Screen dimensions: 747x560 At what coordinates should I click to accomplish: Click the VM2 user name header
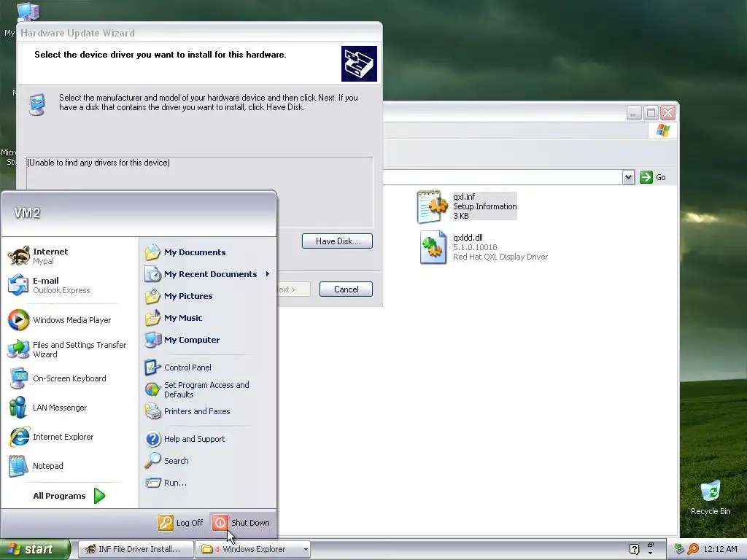click(x=27, y=213)
